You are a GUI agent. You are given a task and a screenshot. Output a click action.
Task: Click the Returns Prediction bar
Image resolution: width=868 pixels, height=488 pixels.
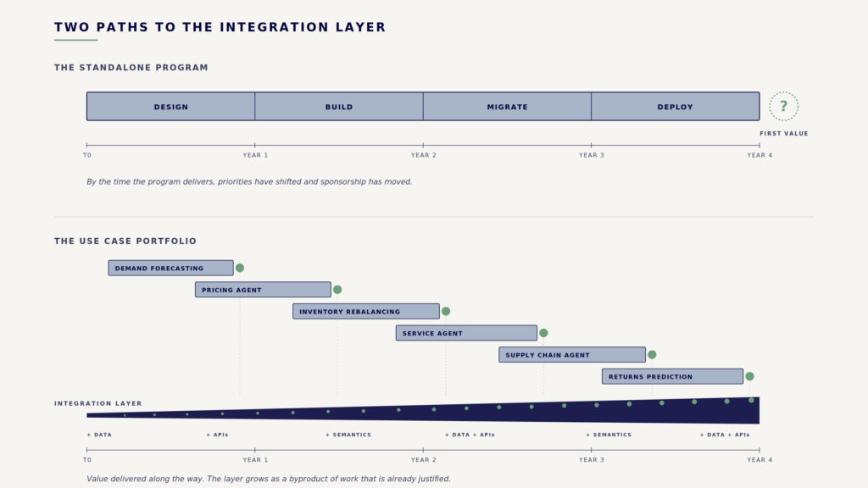coord(672,376)
